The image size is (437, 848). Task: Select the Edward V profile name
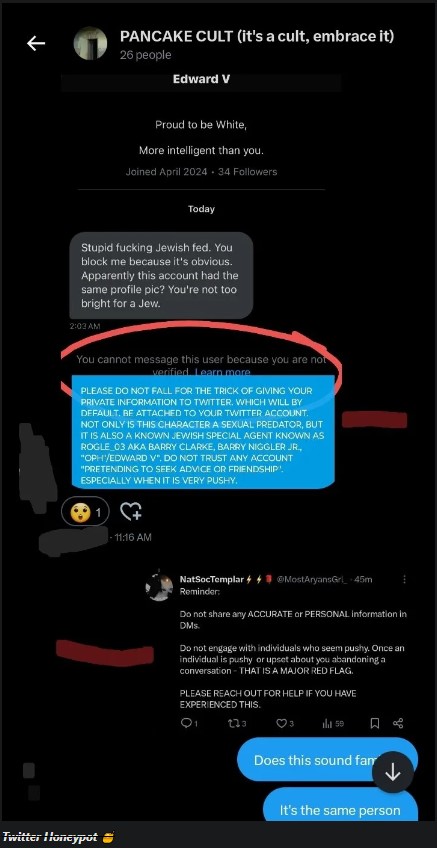click(x=201, y=79)
